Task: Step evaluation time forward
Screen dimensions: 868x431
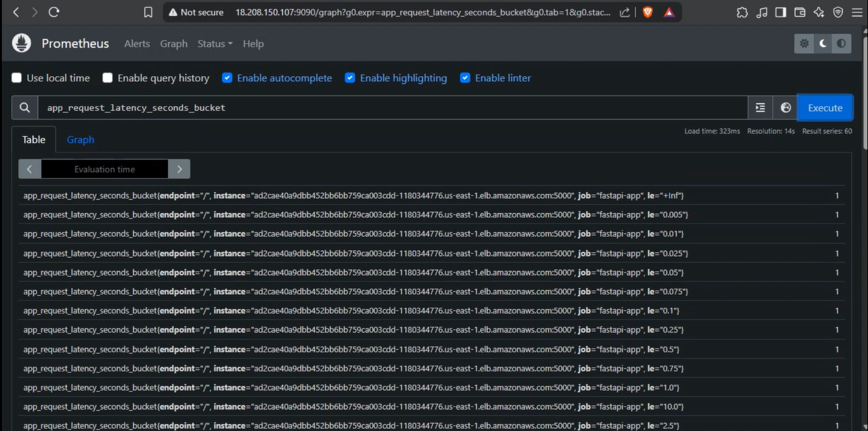Action: pyautogui.click(x=179, y=169)
